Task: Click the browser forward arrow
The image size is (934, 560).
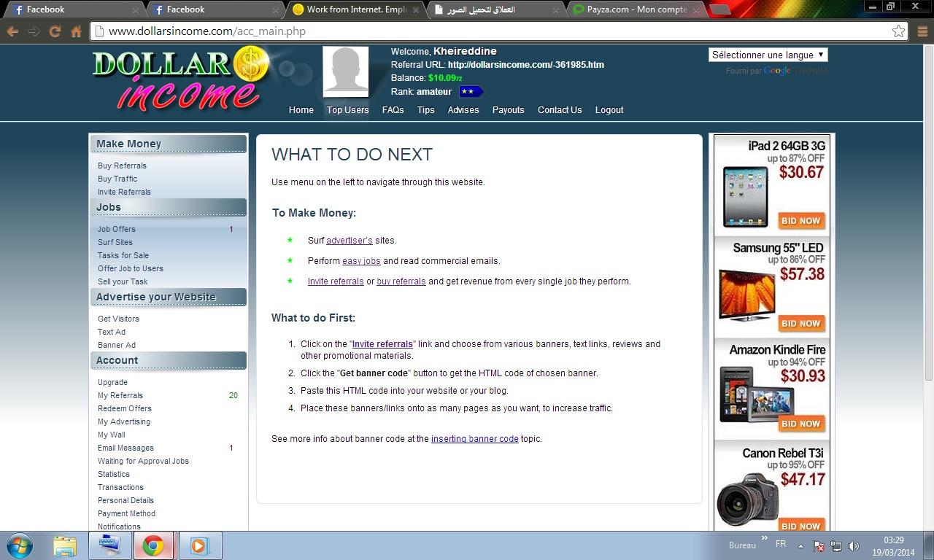Action: (34, 31)
